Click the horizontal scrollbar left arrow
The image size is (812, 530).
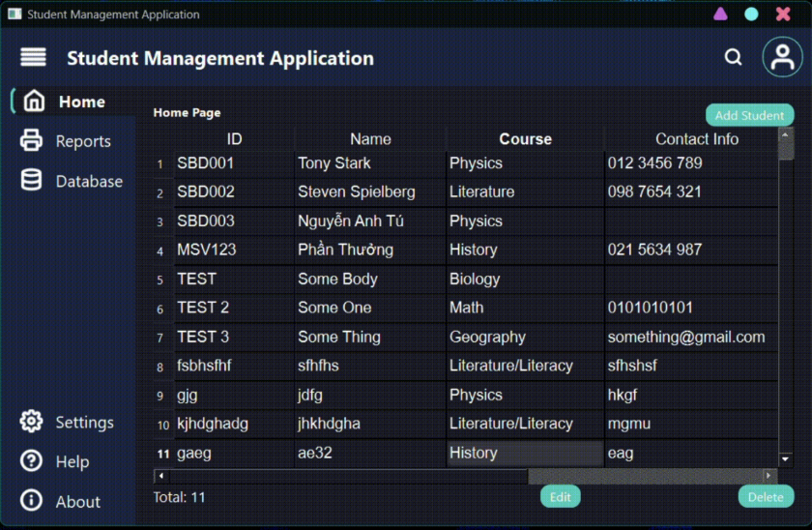tap(161, 475)
